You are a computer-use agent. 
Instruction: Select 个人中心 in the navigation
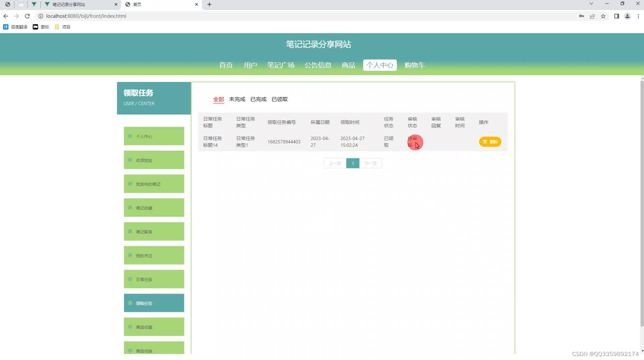tap(380, 65)
